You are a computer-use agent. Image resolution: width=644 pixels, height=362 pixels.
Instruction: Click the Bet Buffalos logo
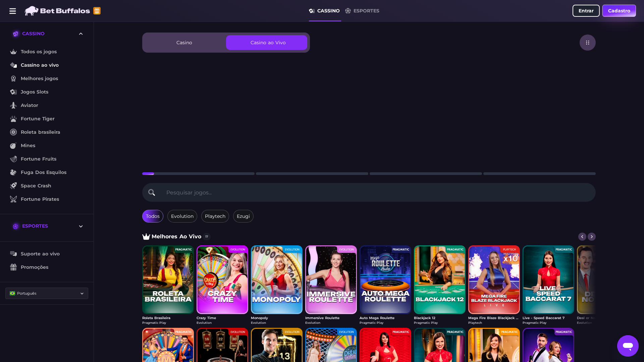[x=57, y=11]
